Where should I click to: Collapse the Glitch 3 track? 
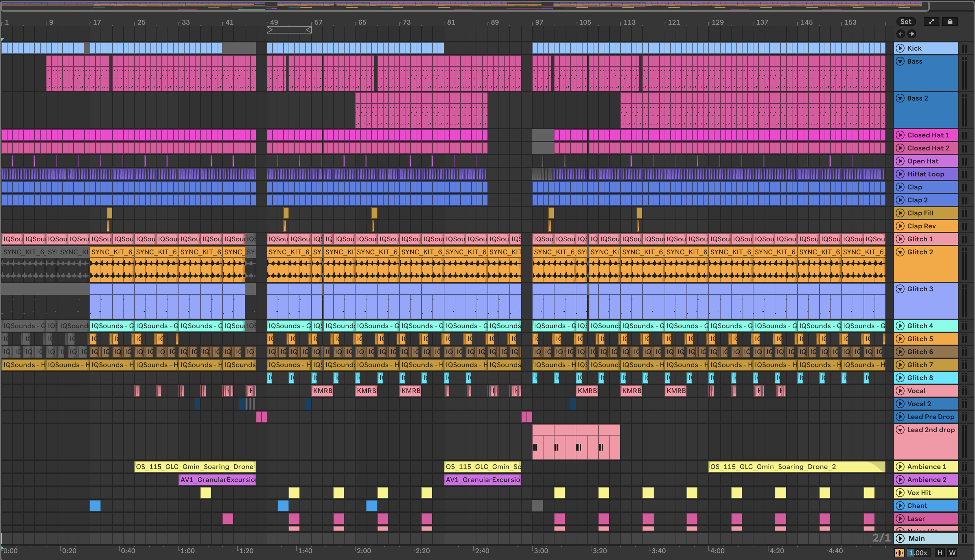(x=900, y=289)
